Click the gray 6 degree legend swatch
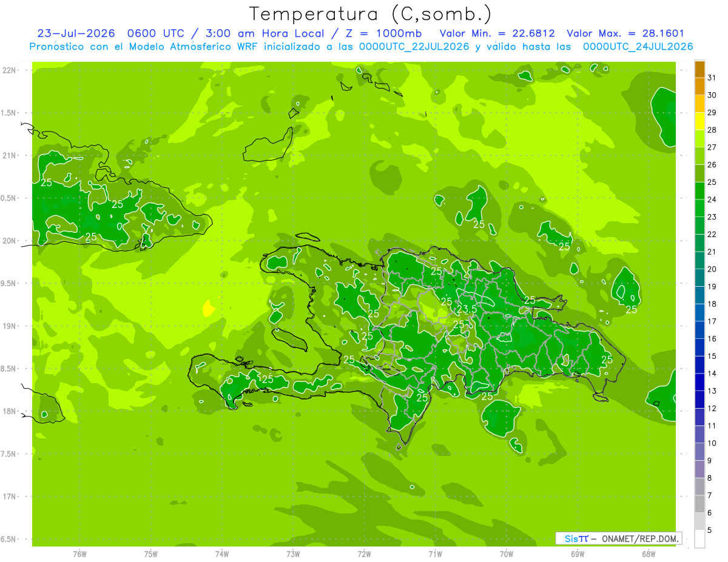This screenshot has width=728, height=562. (x=699, y=504)
